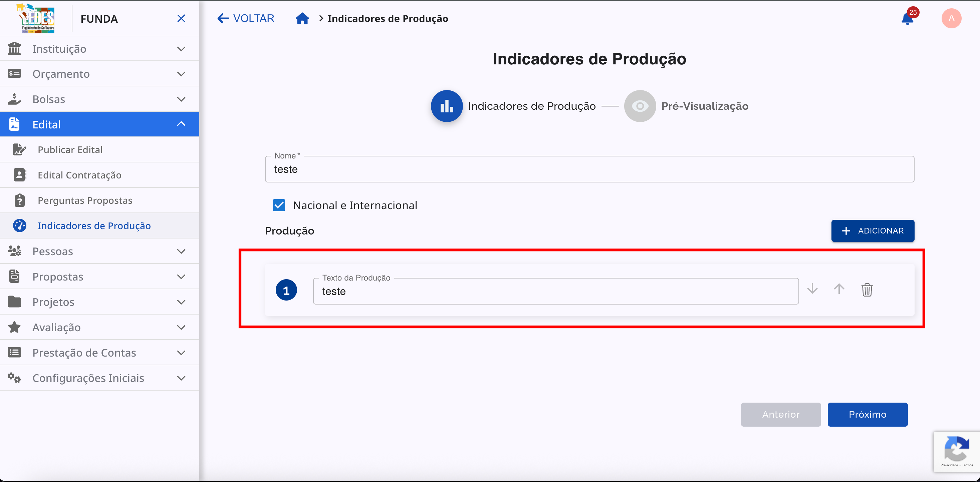The height and width of the screenshot is (482, 980).
Task: Click the Bolsas dollar-sign icon
Action: (14, 99)
